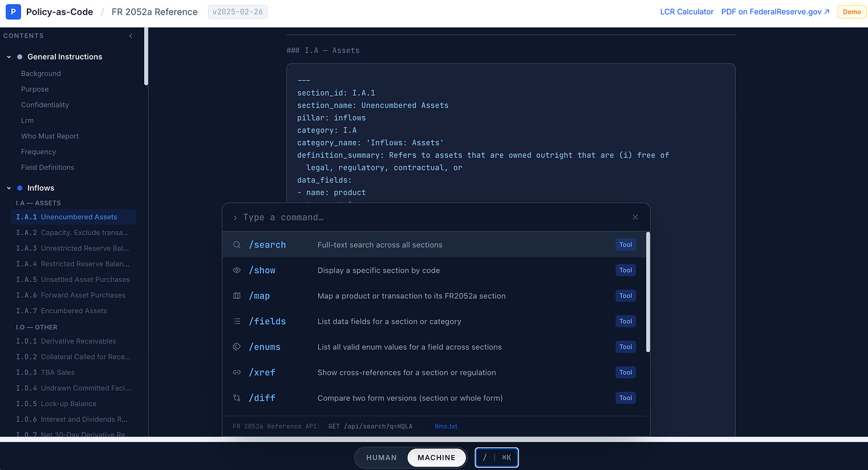Collapse the Inflows tree group

[x=9, y=188]
